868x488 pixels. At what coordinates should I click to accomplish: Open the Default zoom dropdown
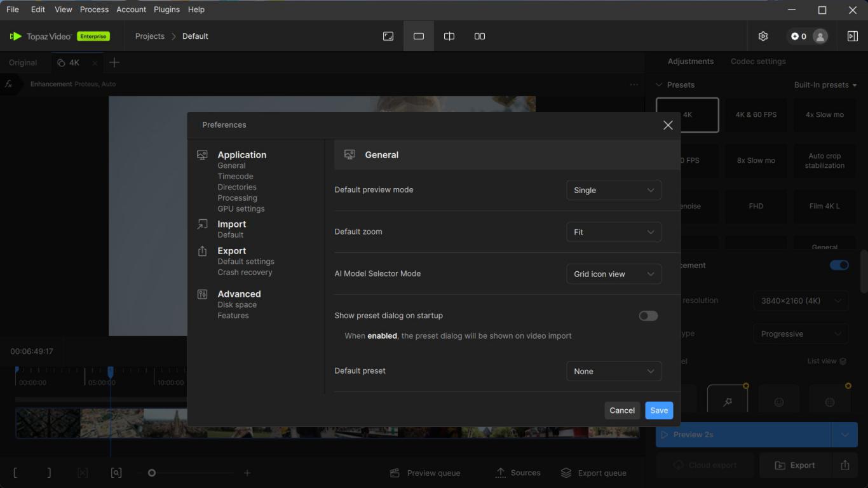pyautogui.click(x=614, y=232)
